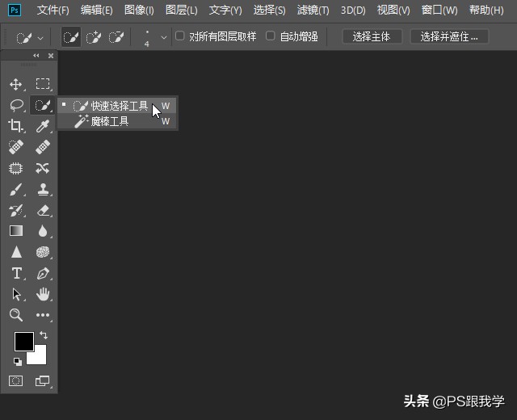Open the 选择(S) menu
Screen dimensions: 517x420
click(x=269, y=10)
